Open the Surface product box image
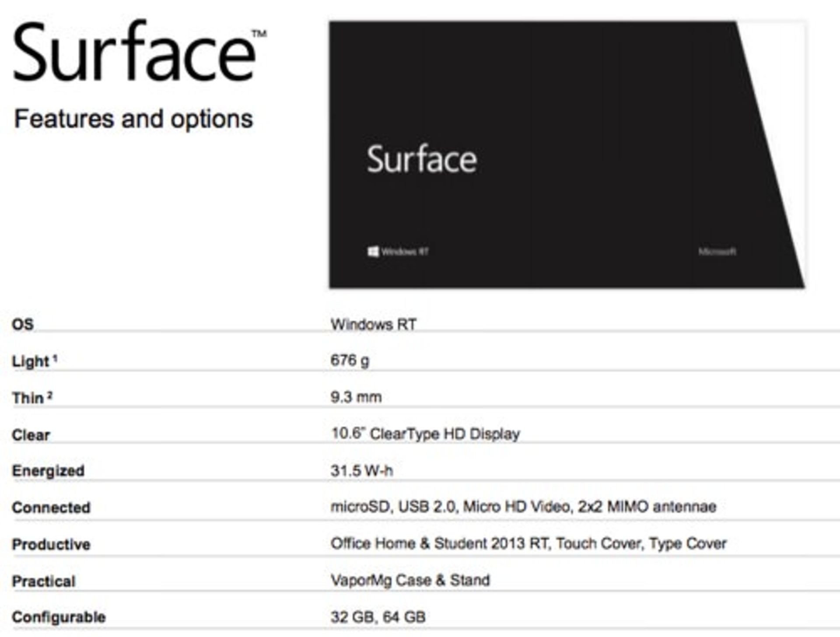Screen dimensions: 840x637 click(567, 155)
